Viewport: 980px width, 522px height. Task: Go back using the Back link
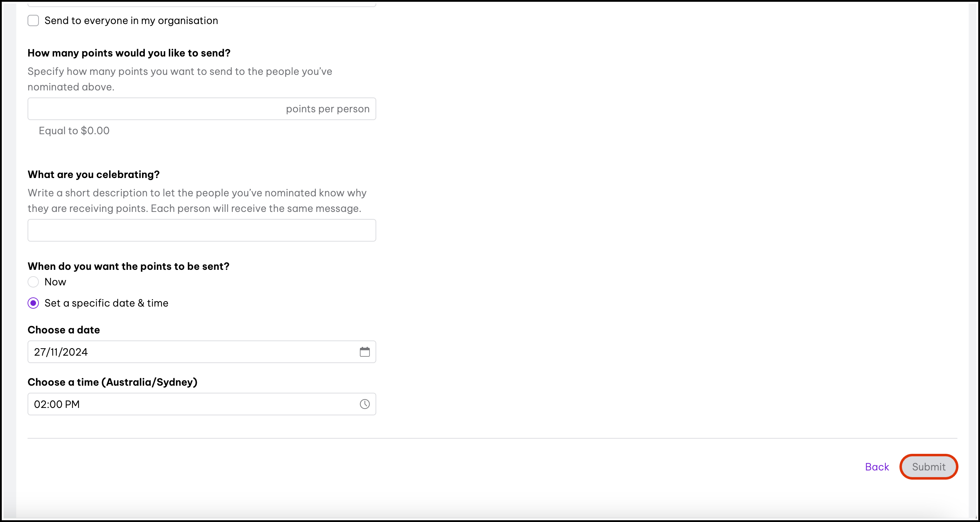[x=876, y=467]
